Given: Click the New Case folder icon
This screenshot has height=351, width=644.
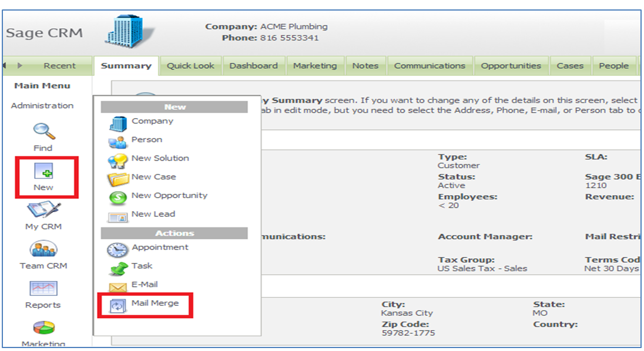Looking at the screenshot, I should point(118,179).
